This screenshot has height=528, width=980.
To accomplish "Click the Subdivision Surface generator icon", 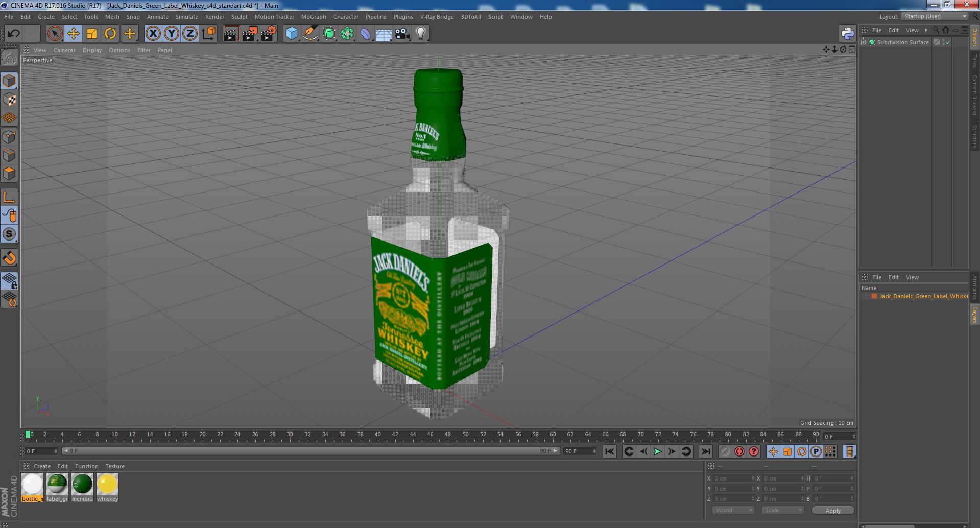I will click(x=329, y=34).
